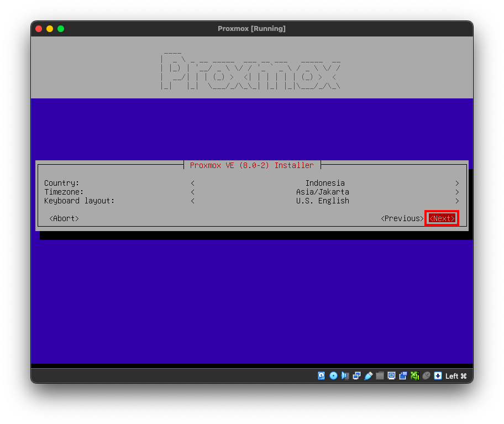Select the Asia/Jakarta timezone value

click(322, 192)
